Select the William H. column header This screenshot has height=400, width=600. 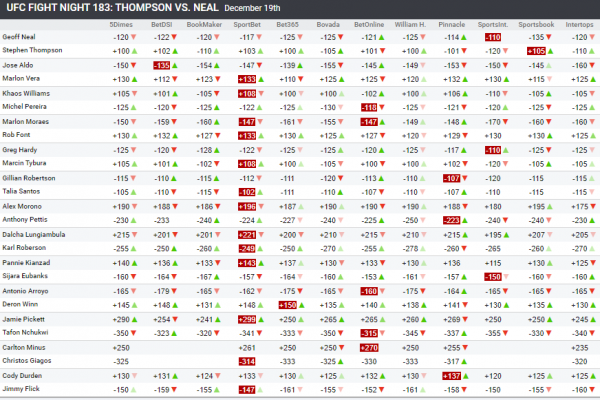tap(410, 24)
